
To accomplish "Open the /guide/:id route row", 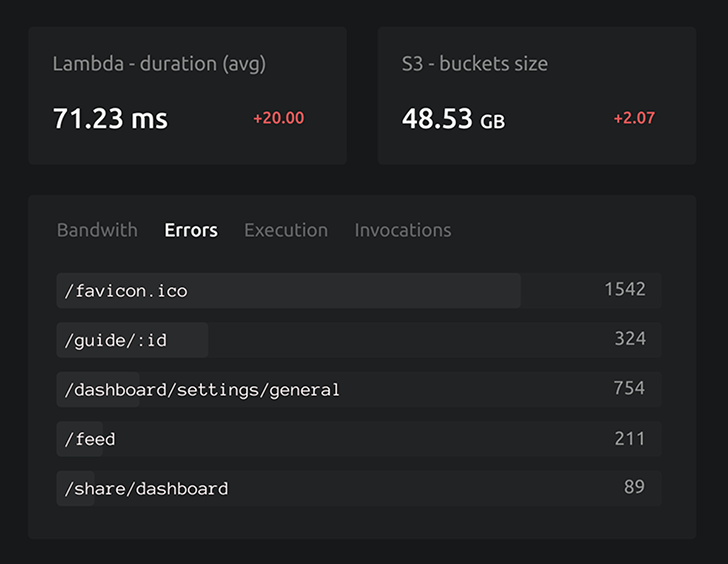I will [x=116, y=340].
